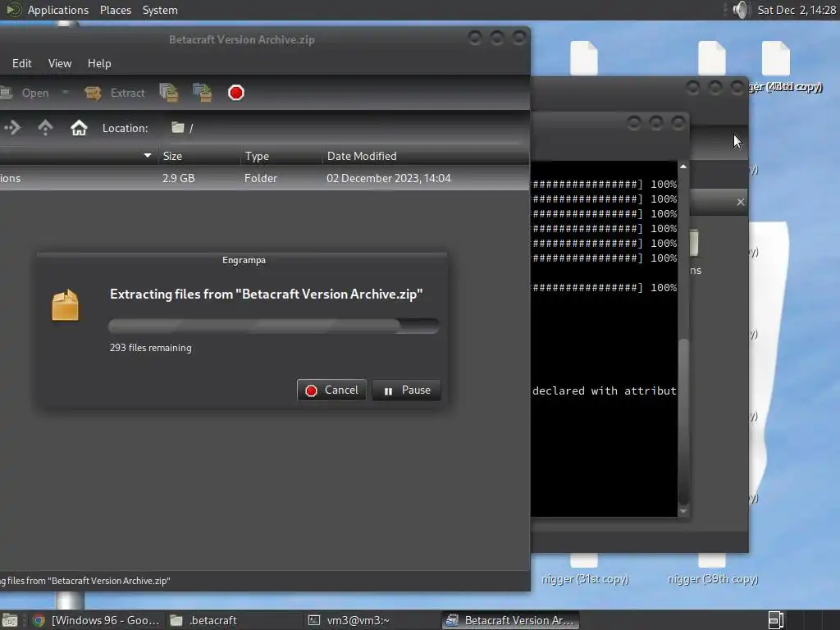Select the 2.9 GB folder row
The height and width of the screenshot is (630, 840).
pos(265,178)
